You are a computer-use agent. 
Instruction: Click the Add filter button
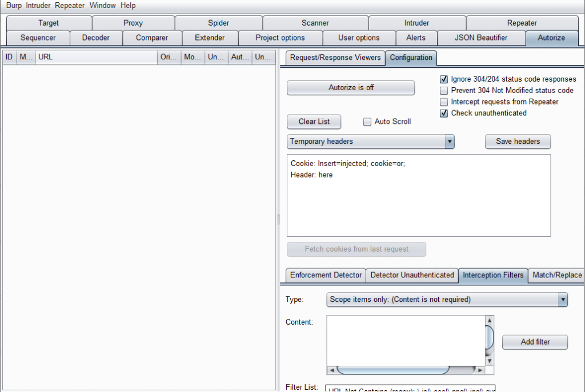[535, 342]
